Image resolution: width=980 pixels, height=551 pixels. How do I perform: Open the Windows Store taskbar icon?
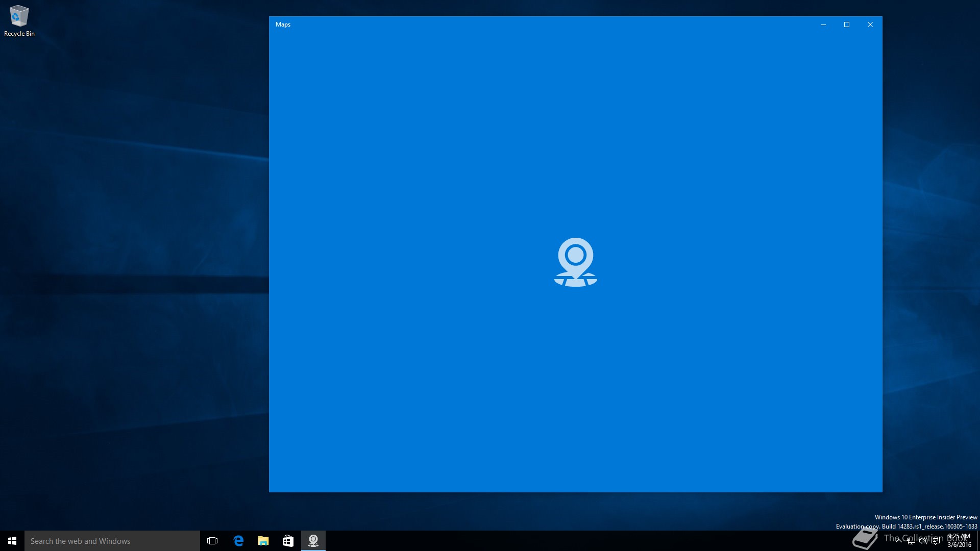[x=288, y=541]
